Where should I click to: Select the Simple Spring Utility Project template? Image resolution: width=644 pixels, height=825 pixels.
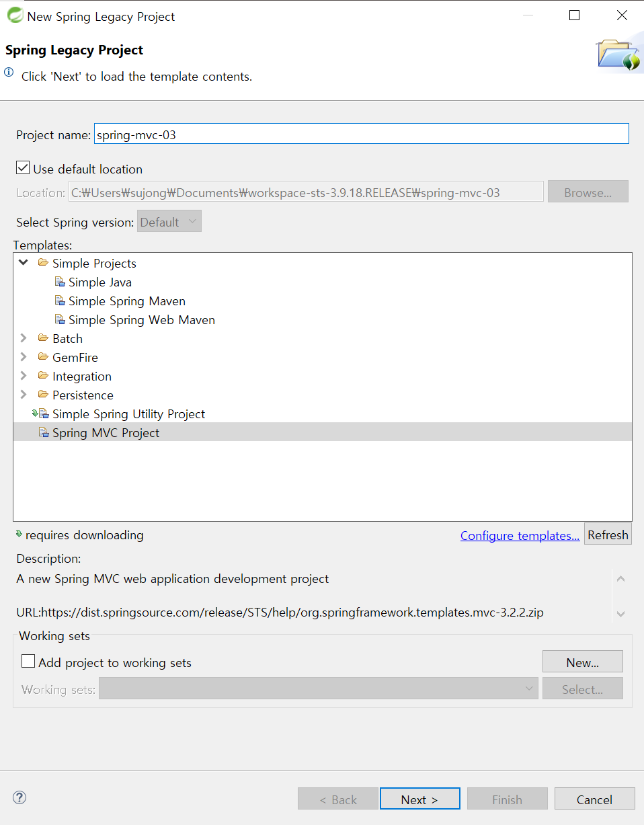point(129,414)
